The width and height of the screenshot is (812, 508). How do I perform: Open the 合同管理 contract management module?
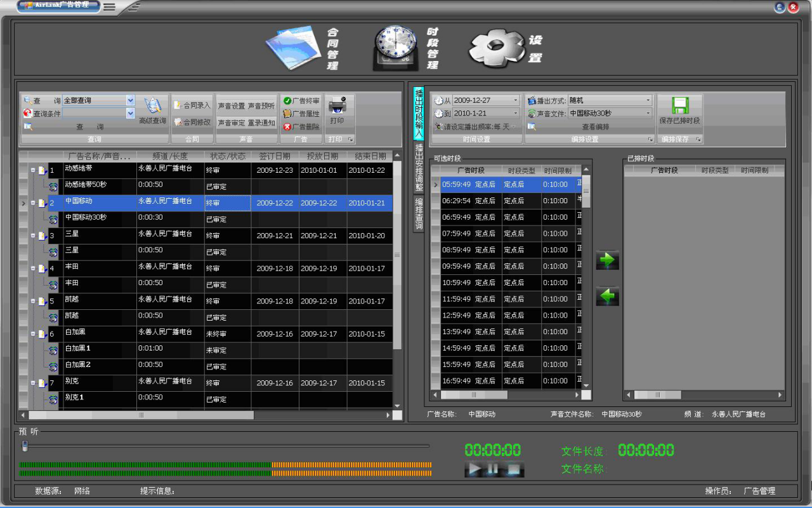(302, 48)
